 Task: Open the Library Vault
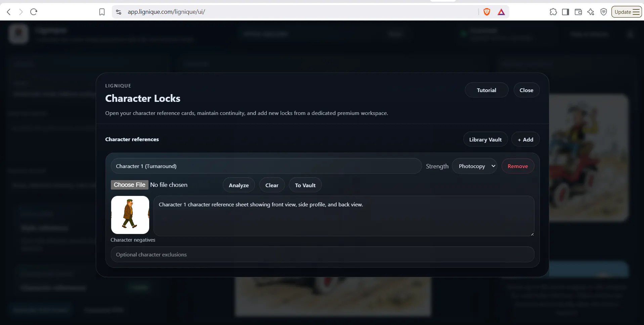tap(485, 139)
